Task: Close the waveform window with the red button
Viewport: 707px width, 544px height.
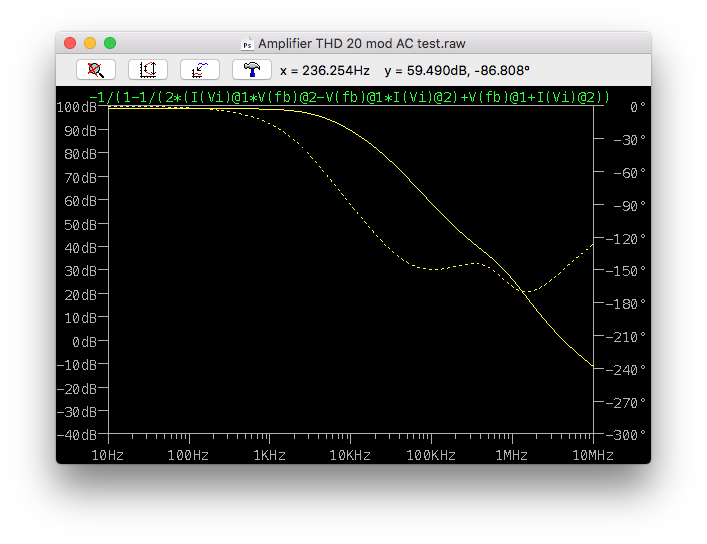Action: pyautogui.click(x=70, y=43)
